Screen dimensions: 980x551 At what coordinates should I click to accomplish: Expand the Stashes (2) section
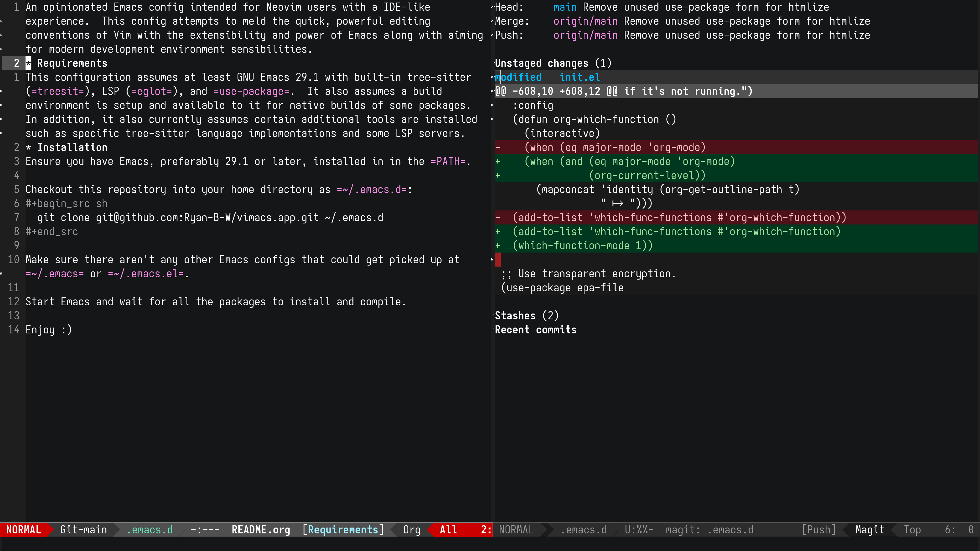526,316
